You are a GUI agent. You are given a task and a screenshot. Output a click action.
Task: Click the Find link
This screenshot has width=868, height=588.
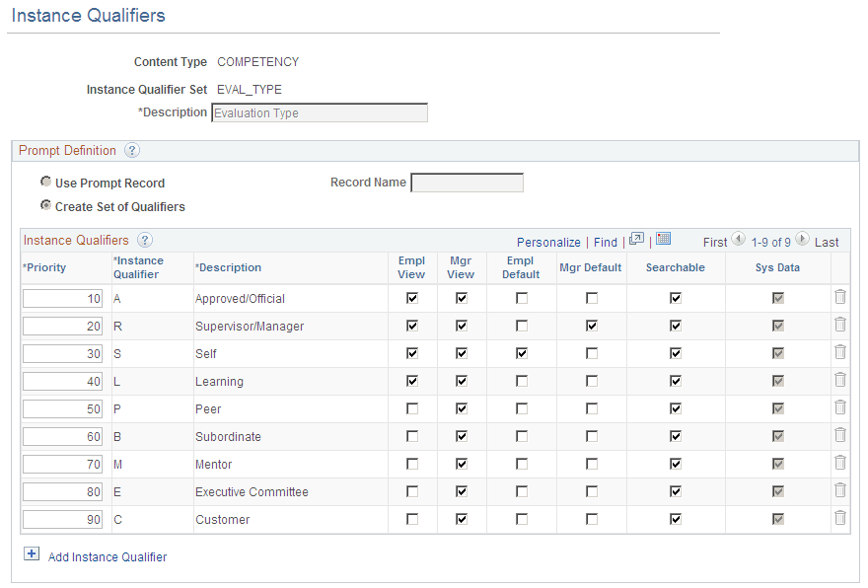[606, 242]
